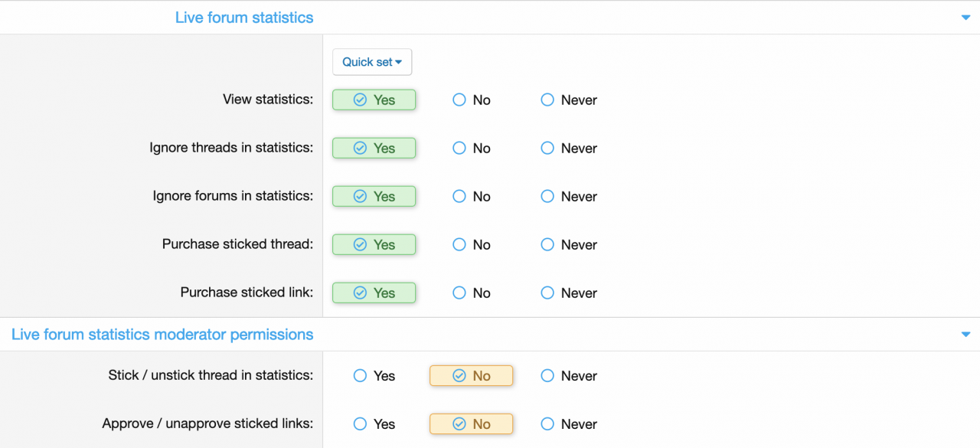The height and width of the screenshot is (448, 980).
Task: Select Yes for View statistics
Action: [x=374, y=100]
